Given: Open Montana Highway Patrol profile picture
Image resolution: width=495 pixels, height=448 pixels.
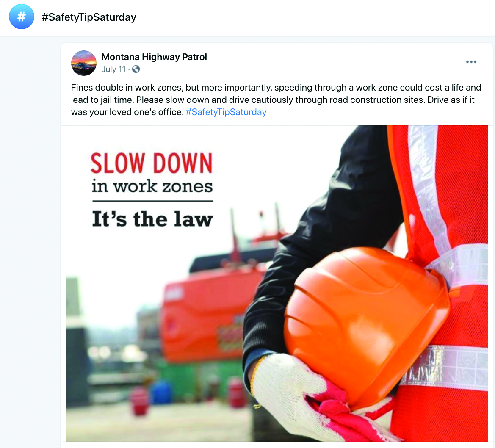Looking at the screenshot, I should click(84, 63).
